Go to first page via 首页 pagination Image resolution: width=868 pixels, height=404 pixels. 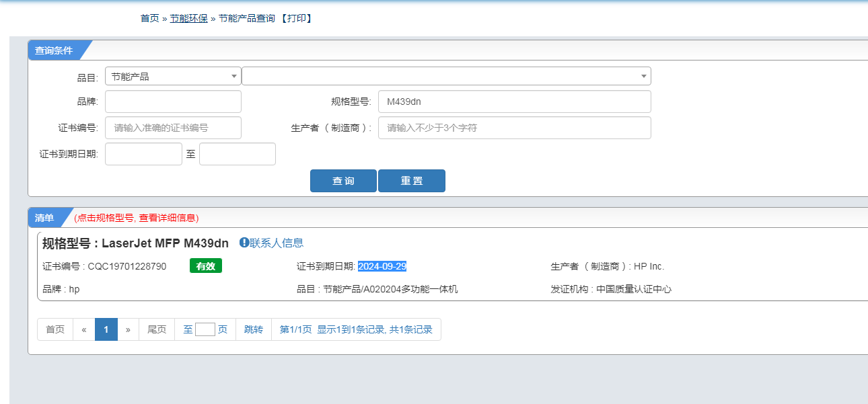point(55,329)
